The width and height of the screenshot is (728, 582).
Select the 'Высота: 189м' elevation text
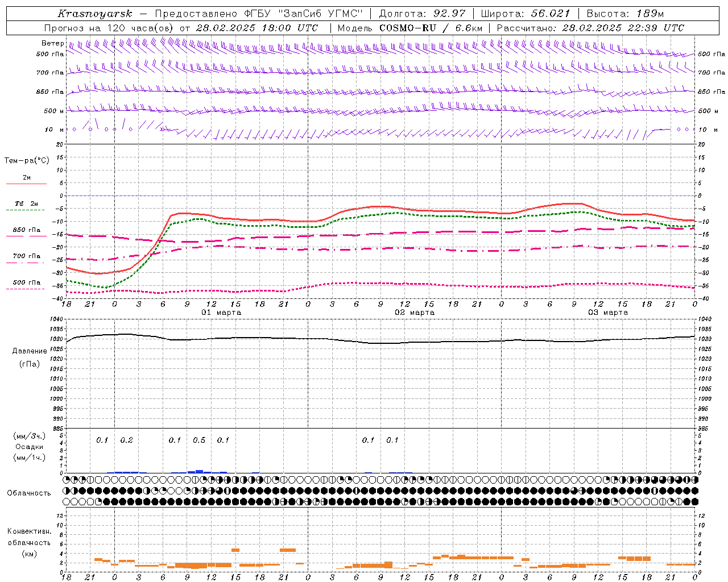point(625,14)
